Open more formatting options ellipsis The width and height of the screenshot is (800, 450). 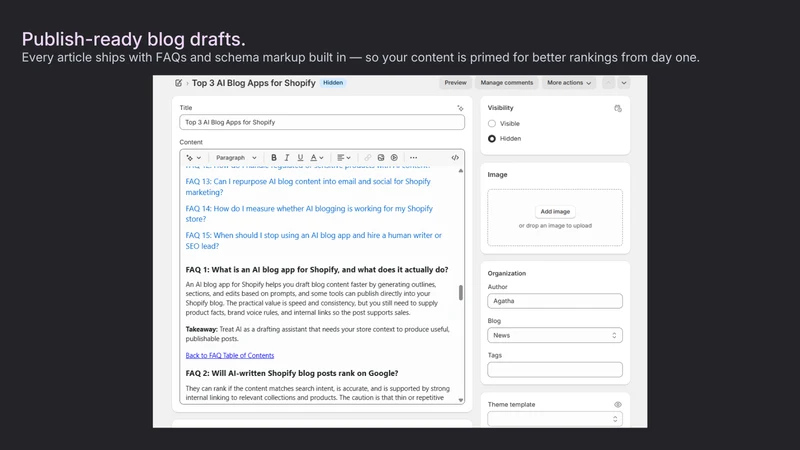(413, 158)
